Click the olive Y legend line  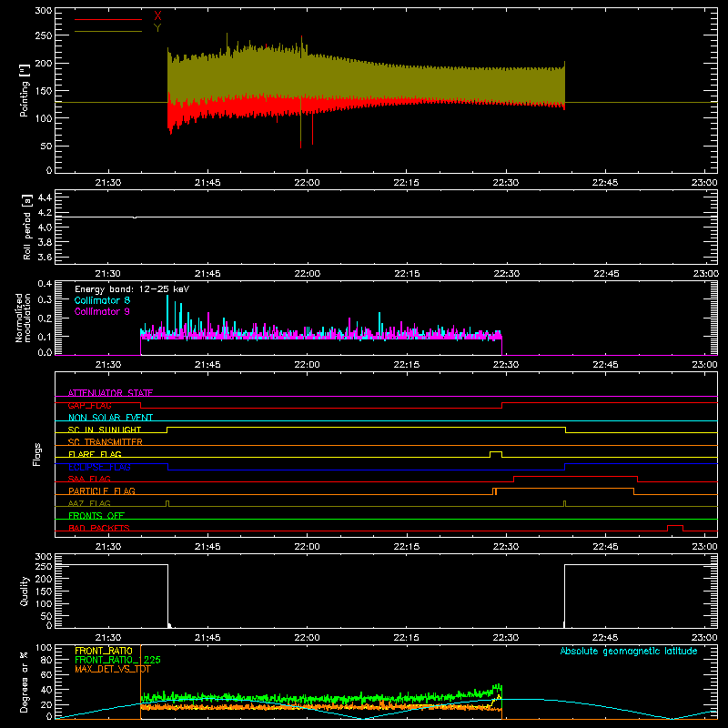pos(108,32)
